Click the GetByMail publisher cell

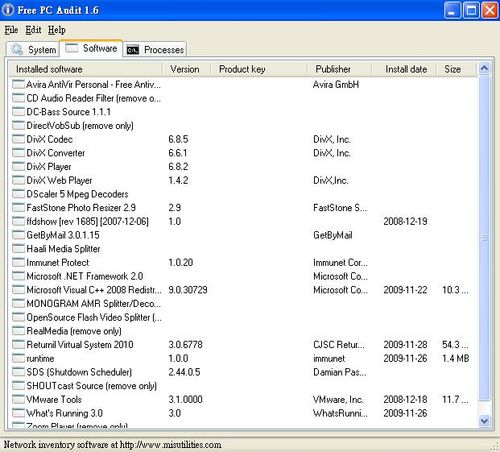pyautogui.click(x=333, y=235)
